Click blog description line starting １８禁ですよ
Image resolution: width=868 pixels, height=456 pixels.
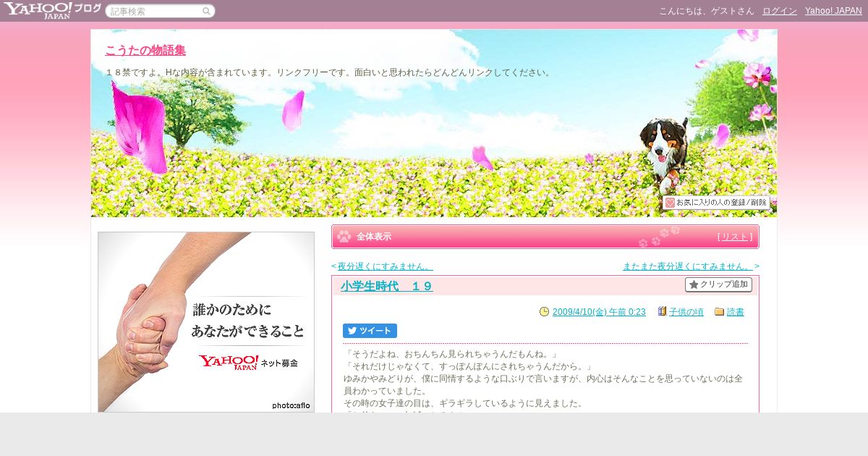pyautogui.click(x=329, y=72)
